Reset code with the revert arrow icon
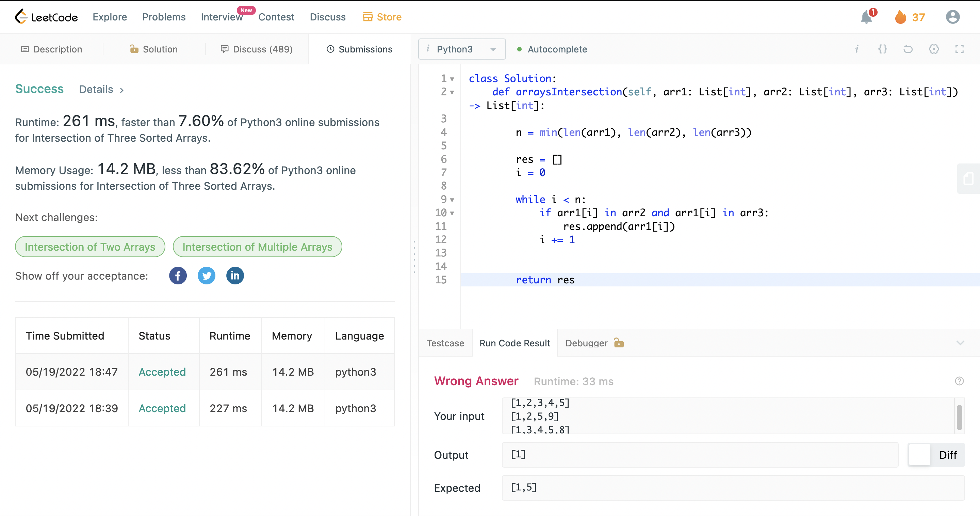 pyautogui.click(x=908, y=49)
